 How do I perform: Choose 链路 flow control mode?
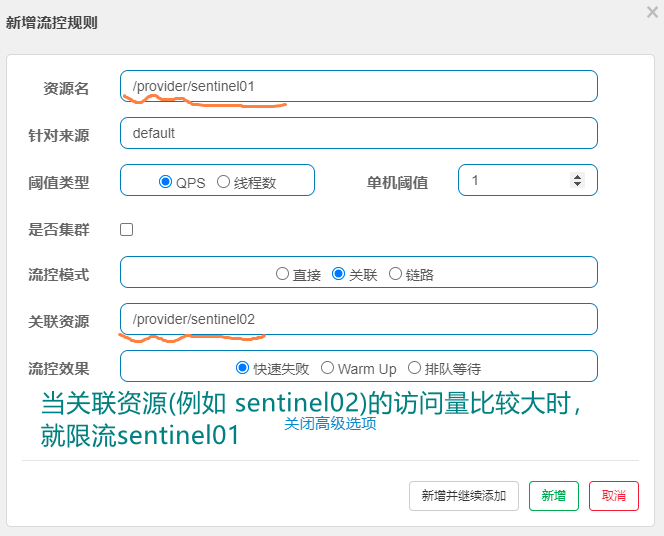tap(395, 274)
